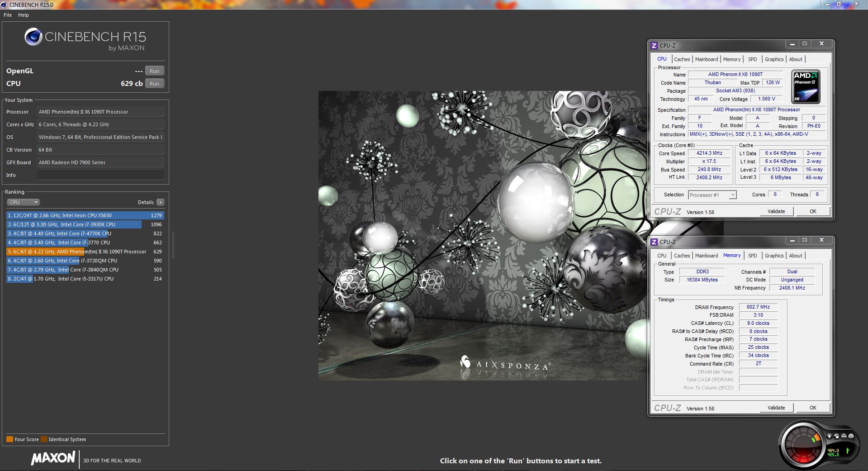Select the Core i7-3770 ranking row
Screen dimensions: 868x471
click(85, 243)
